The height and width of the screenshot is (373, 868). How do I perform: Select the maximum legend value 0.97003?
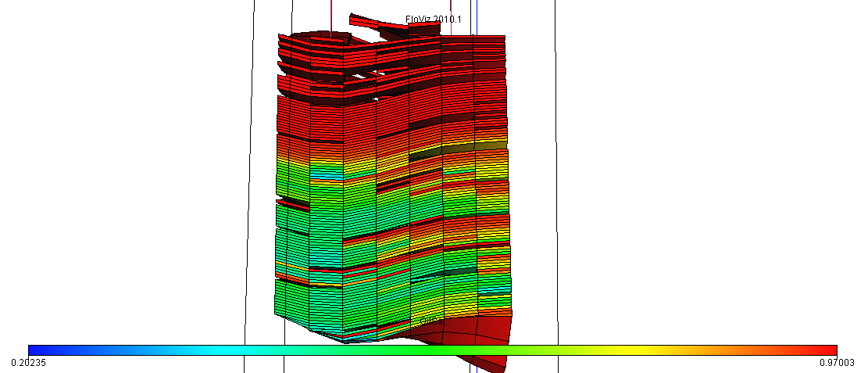[837, 362]
